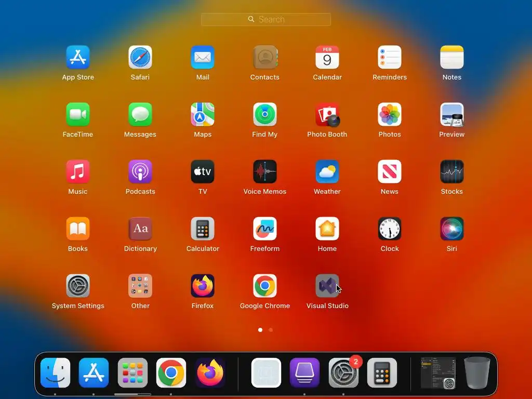Select the first Launchpad page dot
This screenshot has height=399, width=532.
260,330
